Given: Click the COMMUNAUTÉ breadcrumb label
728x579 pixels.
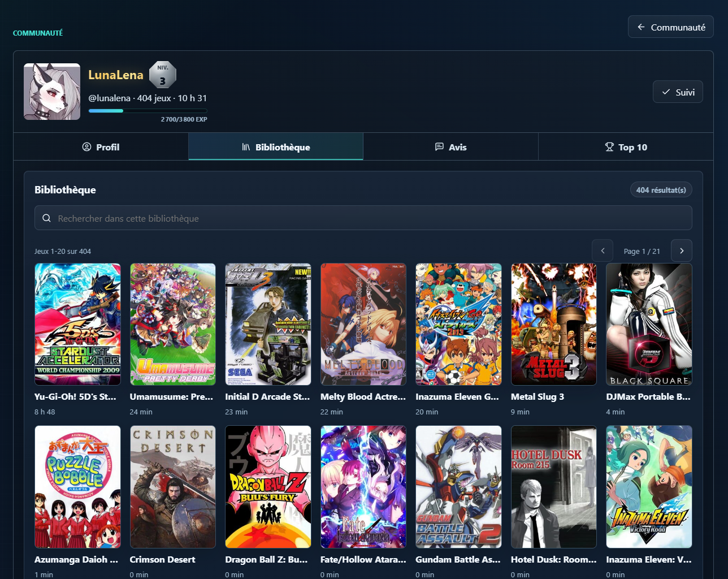Looking at the screenshot, I should 38,33.
